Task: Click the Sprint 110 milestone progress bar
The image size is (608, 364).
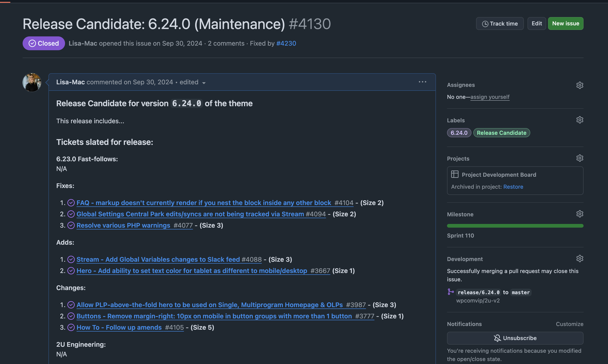Action: pos(515,226)
